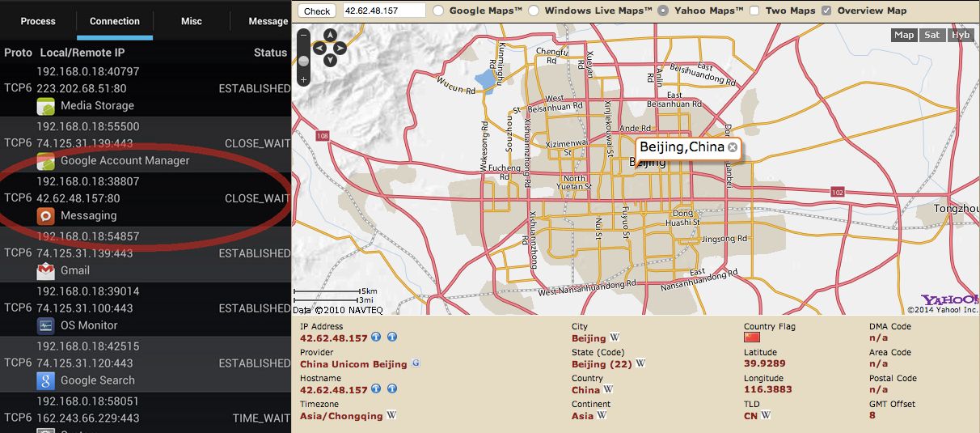The width and height of the screenshot is (980, 433).
Task: Select local IP 192.168.0.18:55500 entry
Action: coord(87,127)
